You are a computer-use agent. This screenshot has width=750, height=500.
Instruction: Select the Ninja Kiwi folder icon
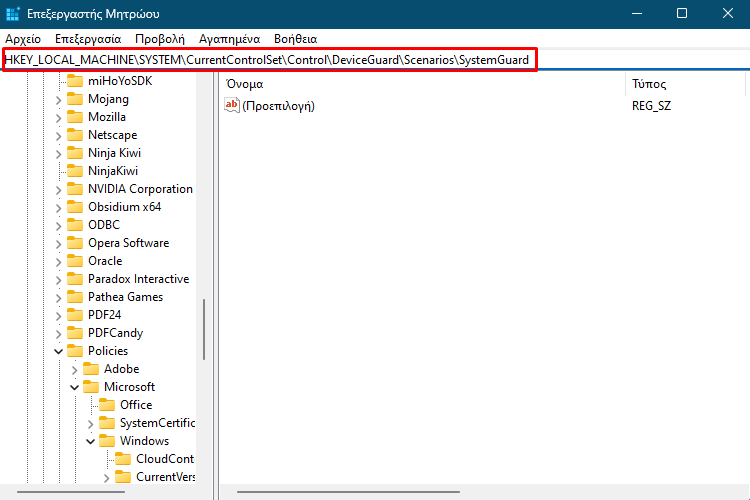click(75, 153)
